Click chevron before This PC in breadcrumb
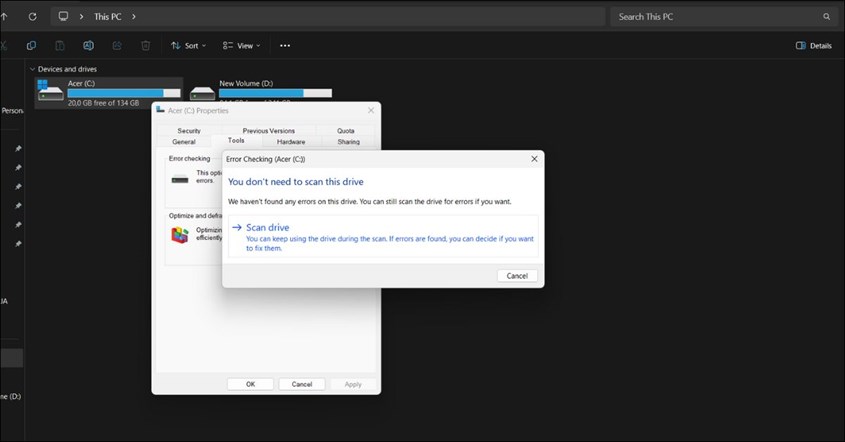The width and height of the screenshot is (845, 442). point(81,17)
